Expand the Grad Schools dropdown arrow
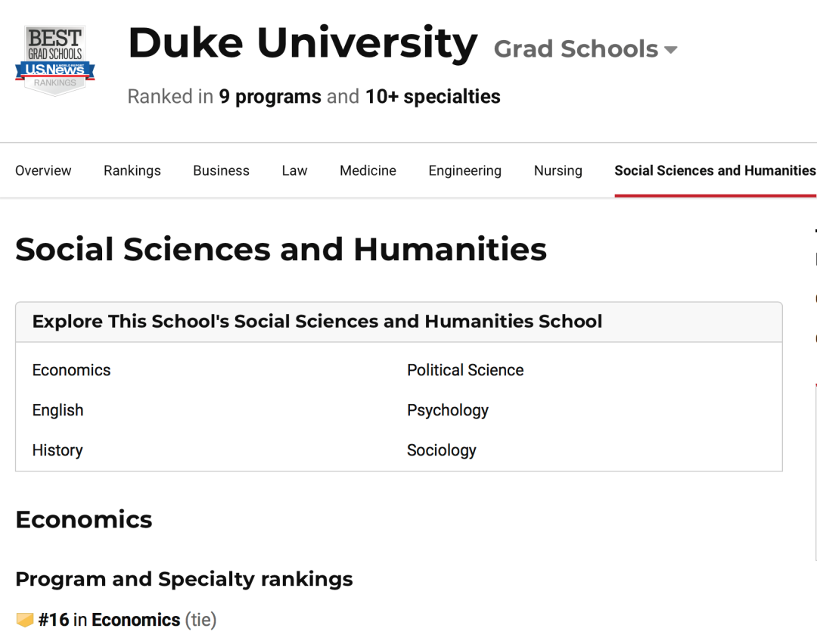The width and height of the screenshot is (817, 644). coord(670,50)
